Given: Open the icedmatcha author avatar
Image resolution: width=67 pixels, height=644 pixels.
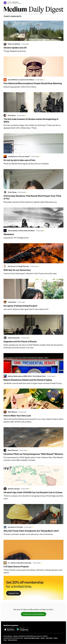Looking at the screenshot, I should (x=5, y=302).
